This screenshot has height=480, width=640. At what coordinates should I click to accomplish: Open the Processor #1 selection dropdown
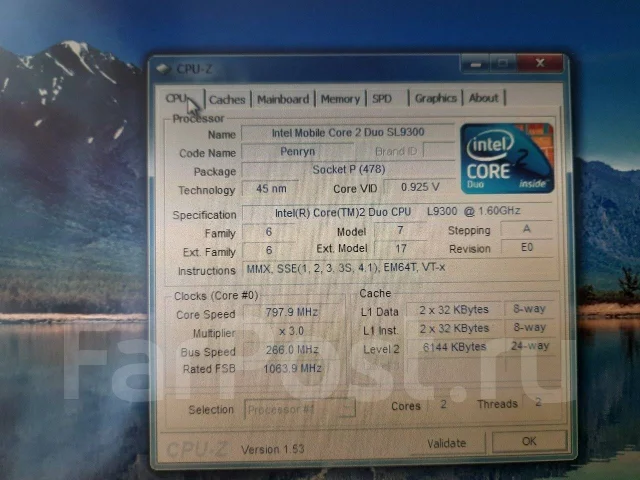pyautogui.click(x=300, y=409)
